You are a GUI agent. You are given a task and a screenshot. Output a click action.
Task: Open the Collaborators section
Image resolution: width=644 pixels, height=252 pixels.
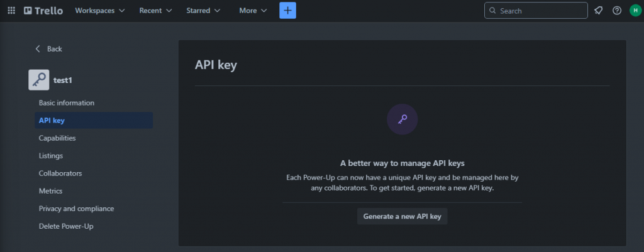point(60,173)
